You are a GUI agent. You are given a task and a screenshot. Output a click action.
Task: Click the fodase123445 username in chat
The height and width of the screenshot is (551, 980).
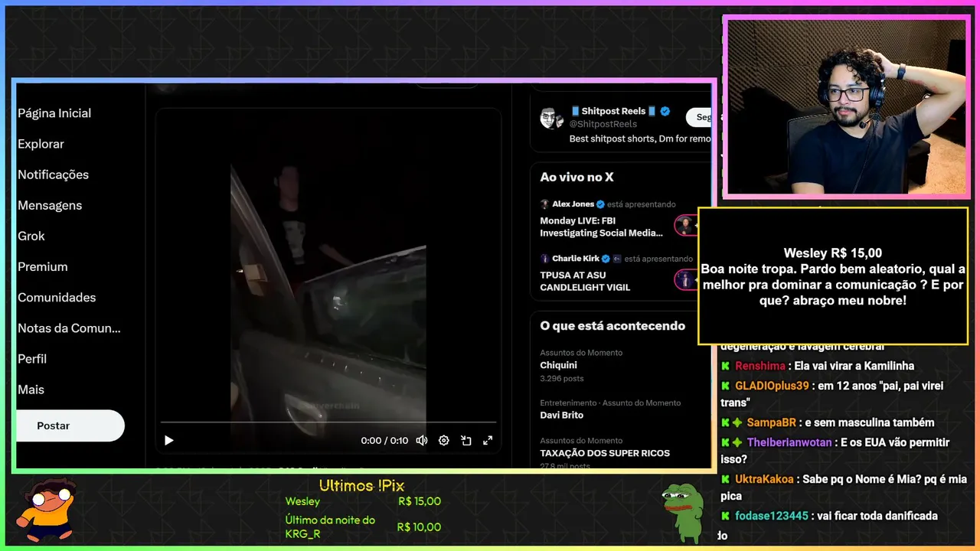pos(772,516)
